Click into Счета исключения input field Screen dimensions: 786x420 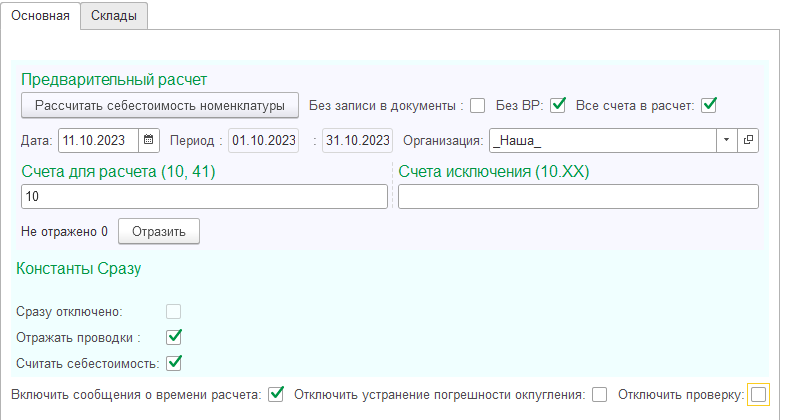click(x=578, y=196)
